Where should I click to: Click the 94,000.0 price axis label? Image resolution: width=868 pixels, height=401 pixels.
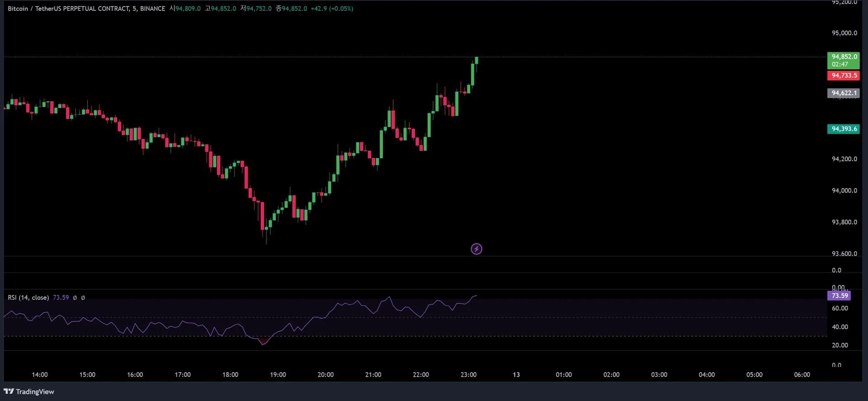tap(844, 191)
